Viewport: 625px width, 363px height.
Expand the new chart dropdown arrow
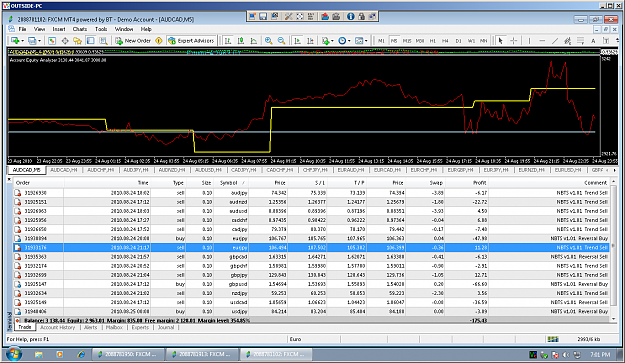pos(22,41)
